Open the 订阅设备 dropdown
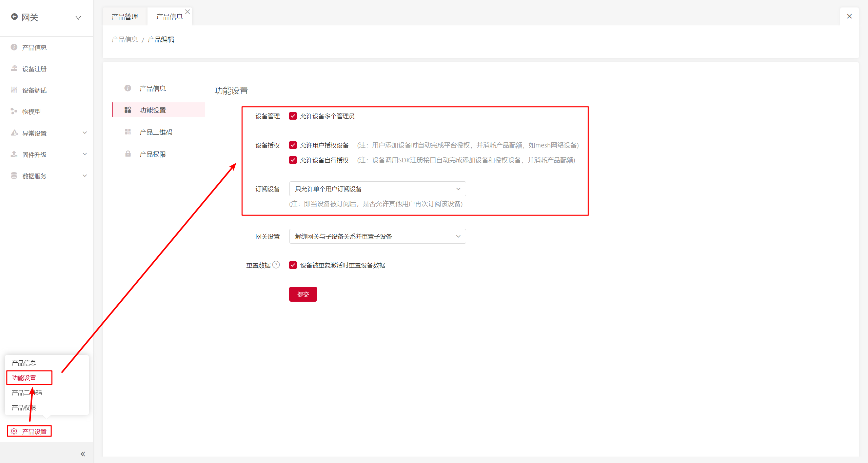868x463 pixels. coord(377,189)
